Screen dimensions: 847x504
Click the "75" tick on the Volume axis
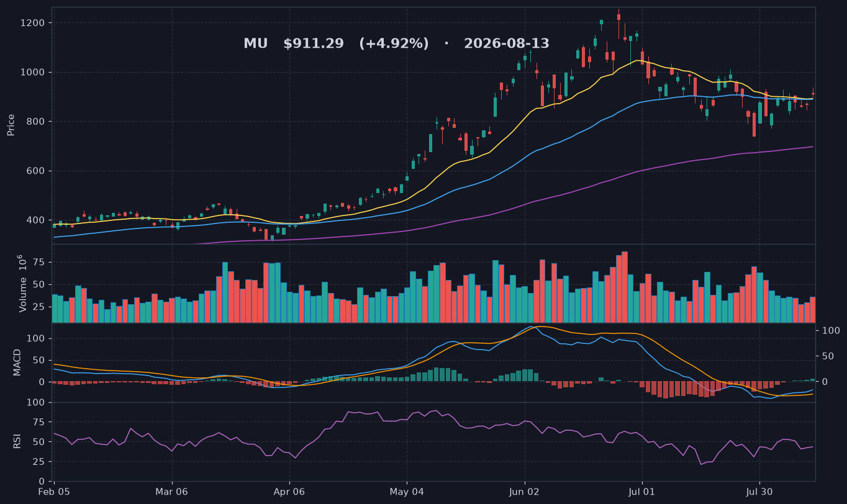pyautogui.click(x=39, y=263)
